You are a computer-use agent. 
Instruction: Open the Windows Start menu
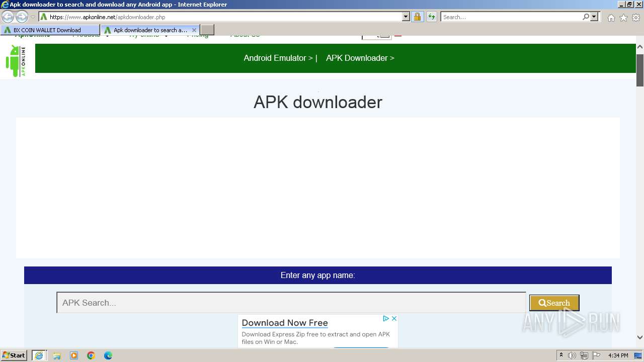pyautogui.click(x=14, y=355)
